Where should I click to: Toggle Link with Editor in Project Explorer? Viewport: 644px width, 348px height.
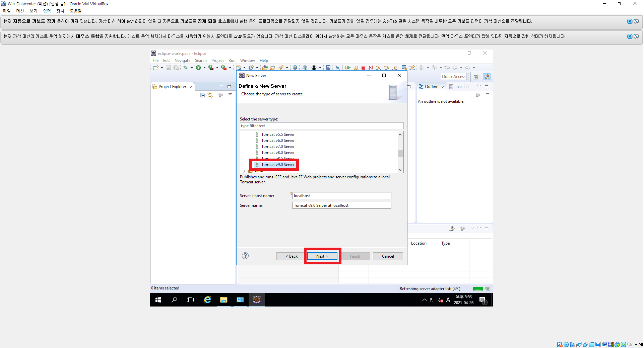[x=210, y=95]
